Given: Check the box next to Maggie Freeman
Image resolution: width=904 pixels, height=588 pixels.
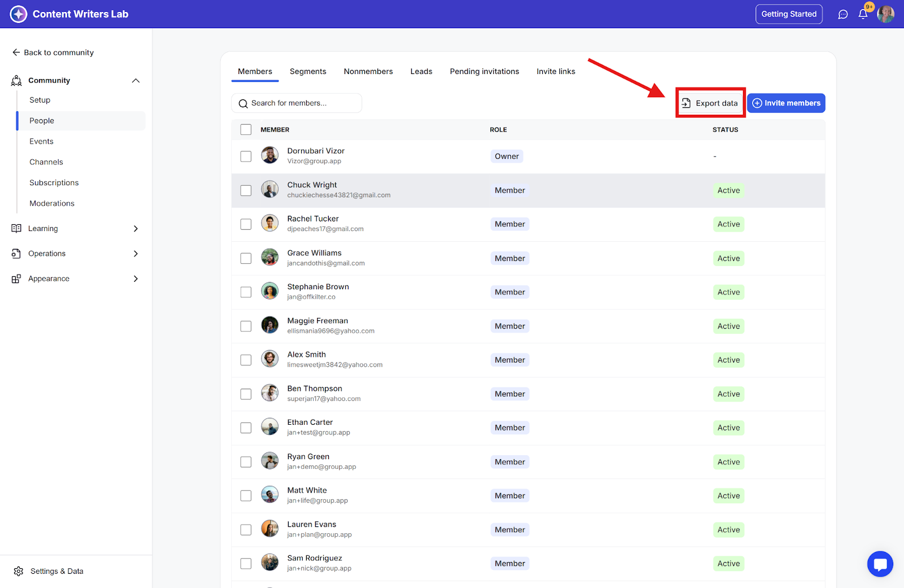Looking at the screenshot, I should [x=246, y=326].
